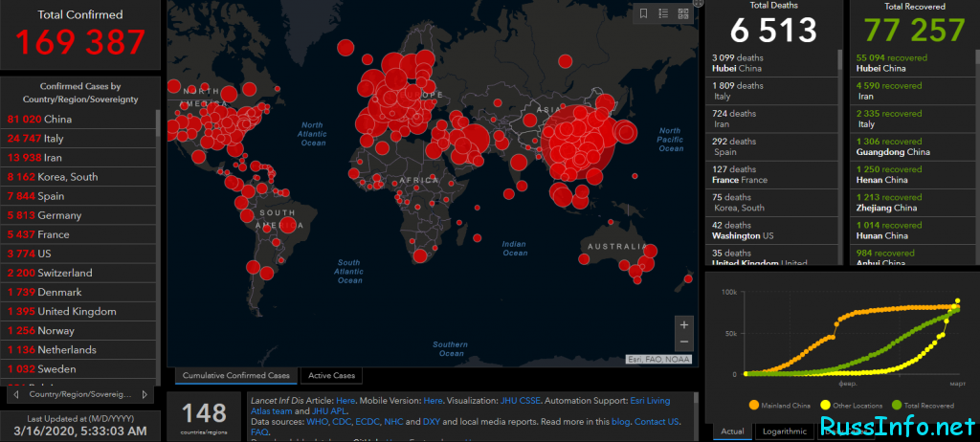Toggle Mainland China series in chart legend

coord(779,405)
